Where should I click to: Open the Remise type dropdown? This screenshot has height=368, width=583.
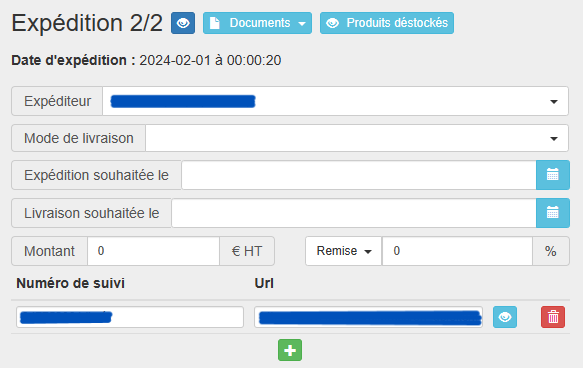pyautogui.click(x=344, y=251)
